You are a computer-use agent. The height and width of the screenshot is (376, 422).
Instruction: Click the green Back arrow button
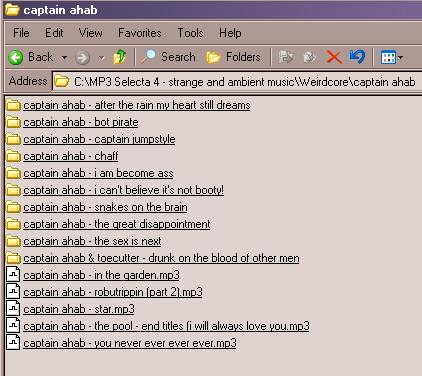pyautogui.click(x=16, y=57)
